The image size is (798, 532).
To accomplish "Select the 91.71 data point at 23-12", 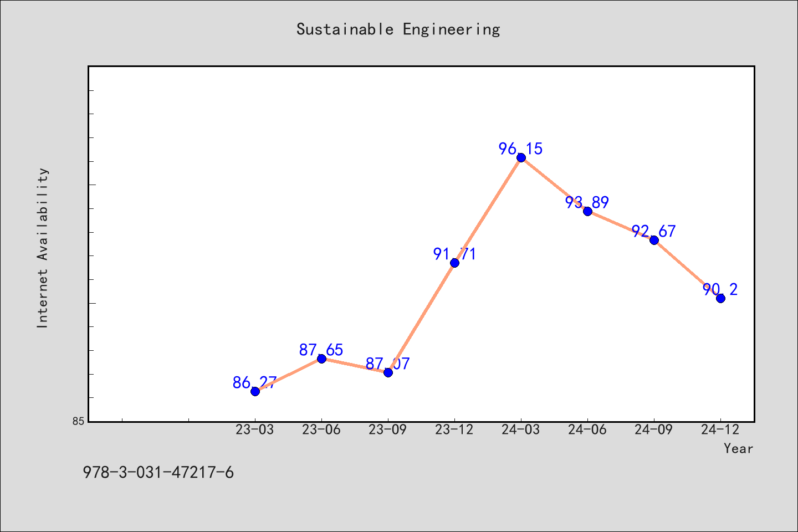I will 454,263.
